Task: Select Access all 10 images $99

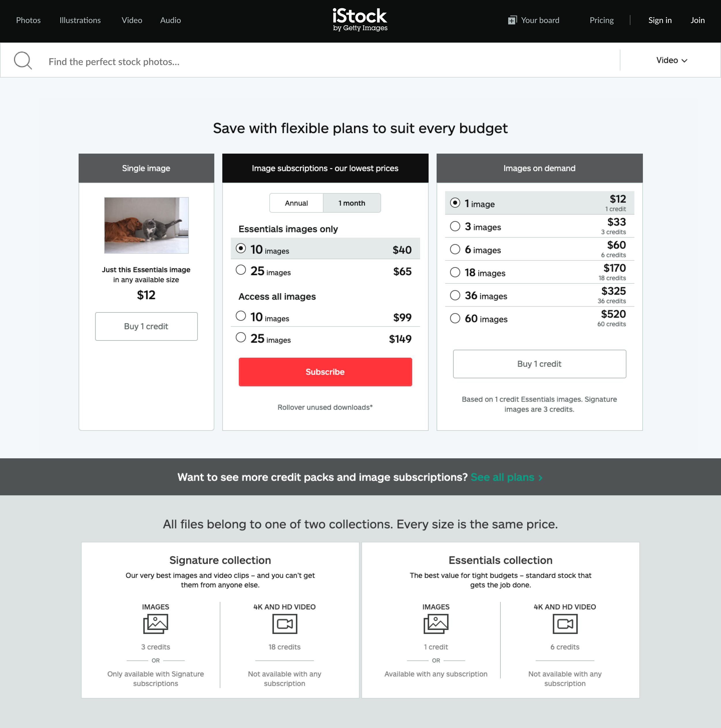Action: tap(325, 316)
